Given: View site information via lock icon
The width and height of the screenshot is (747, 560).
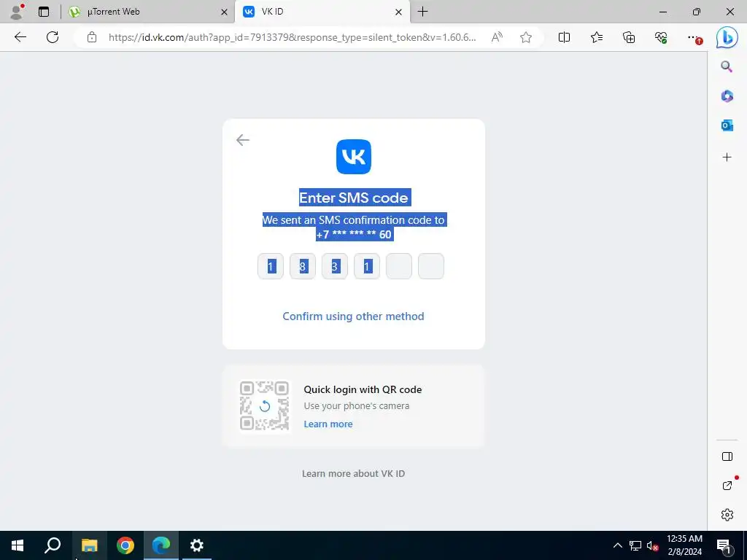Looking at the screenshot, I should tap(92, 37).
